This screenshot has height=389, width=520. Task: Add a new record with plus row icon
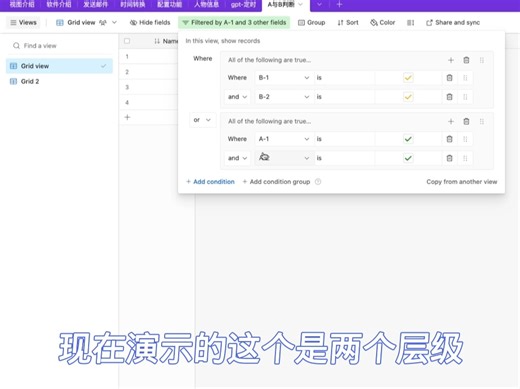point(127,117)
